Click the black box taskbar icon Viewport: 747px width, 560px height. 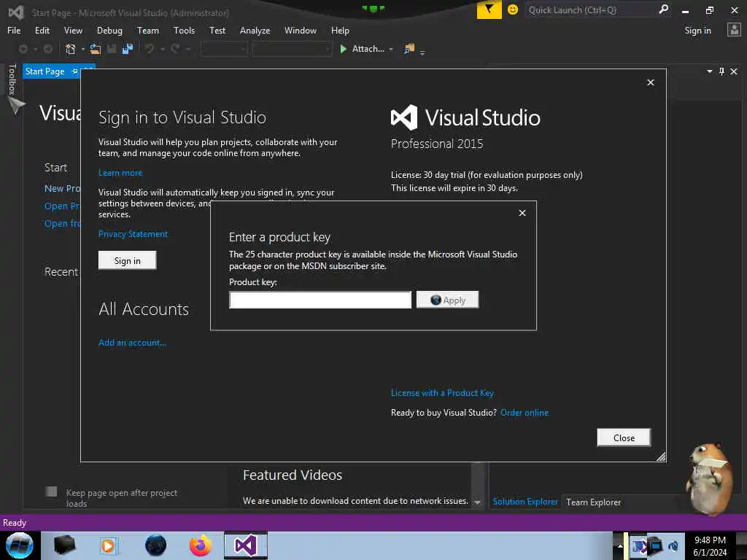coord(64,545)
